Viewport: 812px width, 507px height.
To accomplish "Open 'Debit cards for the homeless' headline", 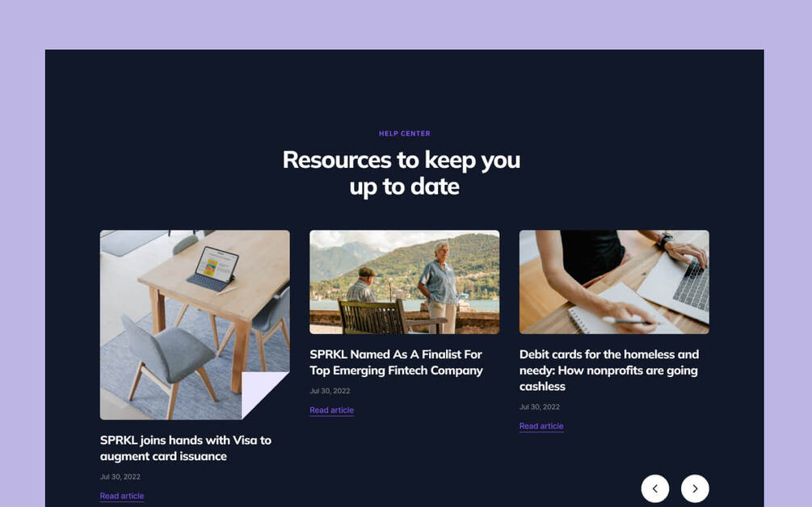I will tap(609, 370).
